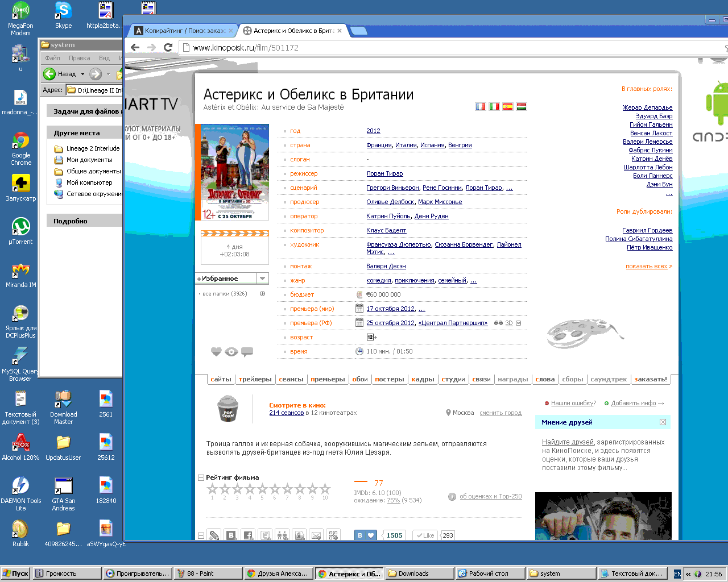Click the info icon beside Top-250 link
Image resolution: width=728 pixels, height=582 pixels.
(452, 497)
